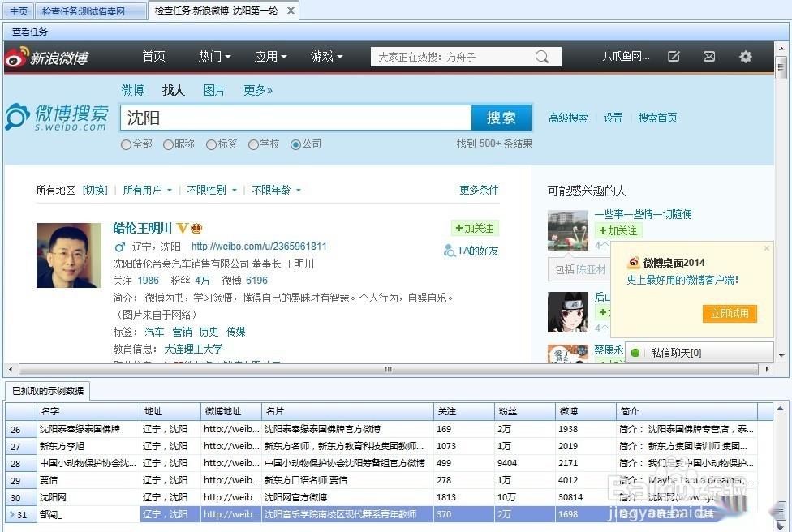Open the messages envelope icon
This screenshot has height=532, width=792.
coord(709,57)
